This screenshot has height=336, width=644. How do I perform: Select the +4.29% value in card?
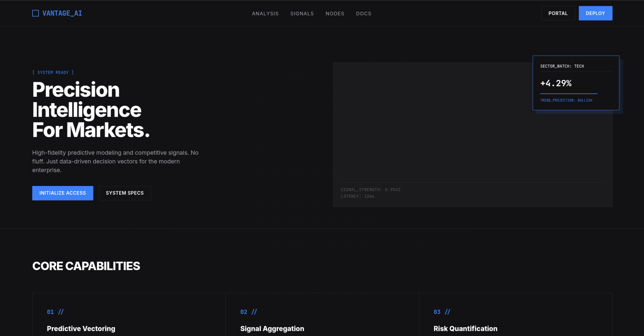[x=556, y=83]
